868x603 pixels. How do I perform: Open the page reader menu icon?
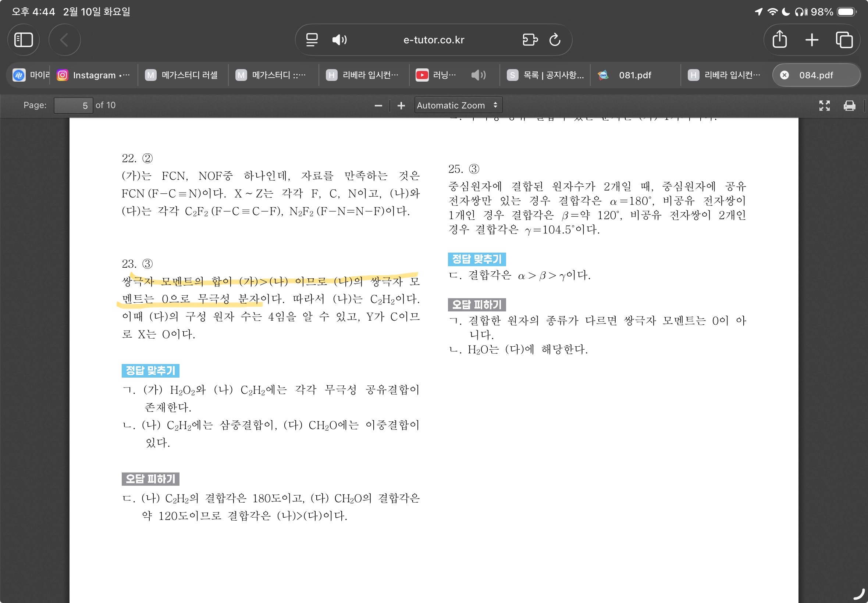coord(312,40)
